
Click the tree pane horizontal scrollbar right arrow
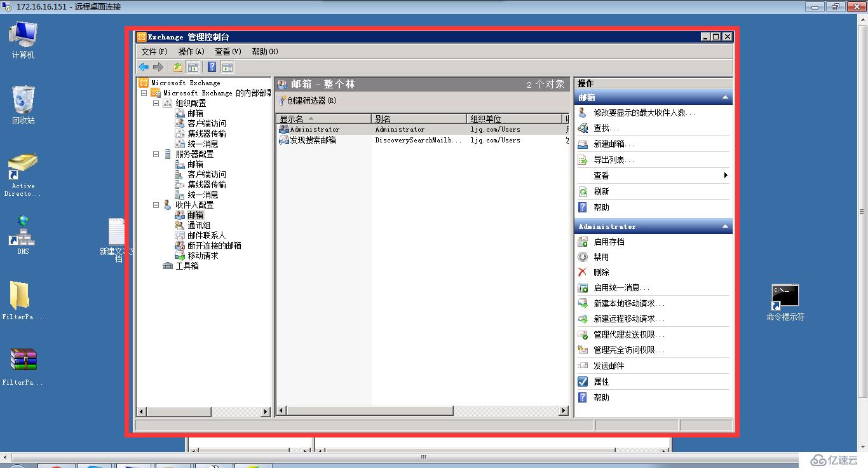(266, 412)
